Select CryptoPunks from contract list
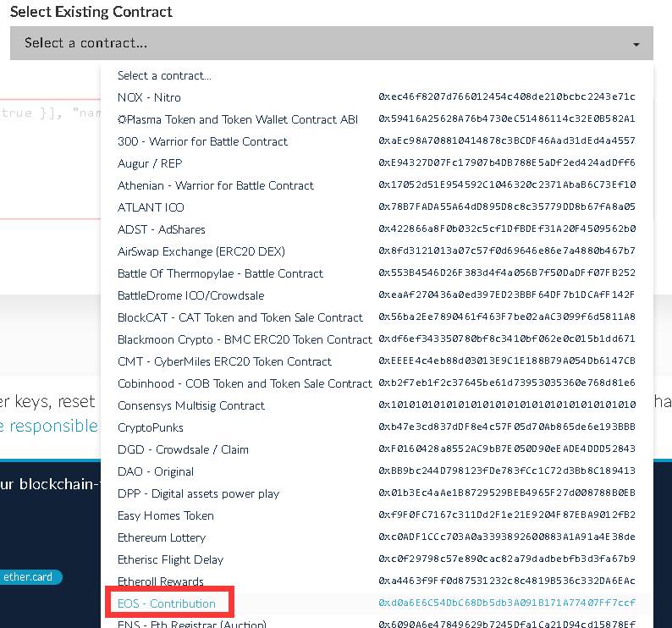The height and width of the screenshot is (628, 672). [377, 427]
